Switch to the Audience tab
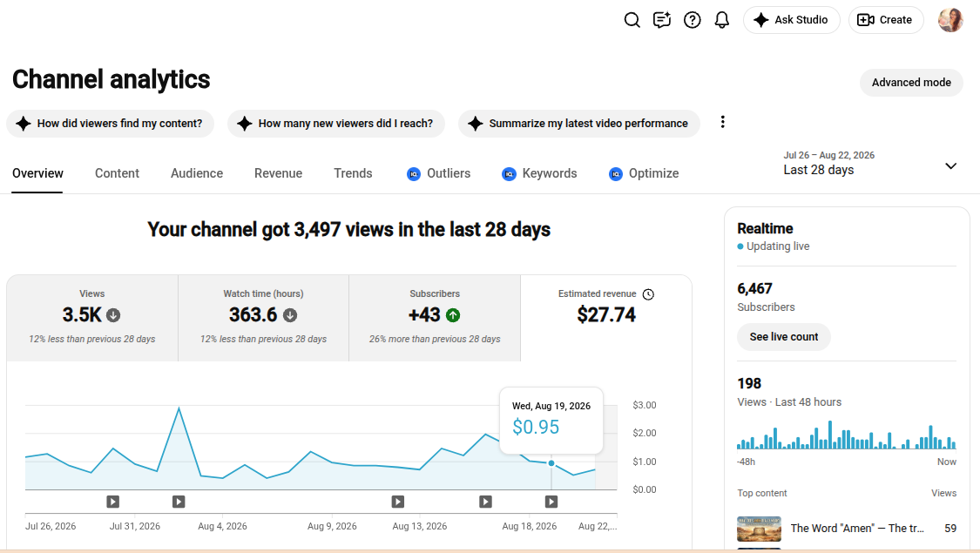Image resolution: width=980 pixels, height=553 pixels. tap(197, 173)
